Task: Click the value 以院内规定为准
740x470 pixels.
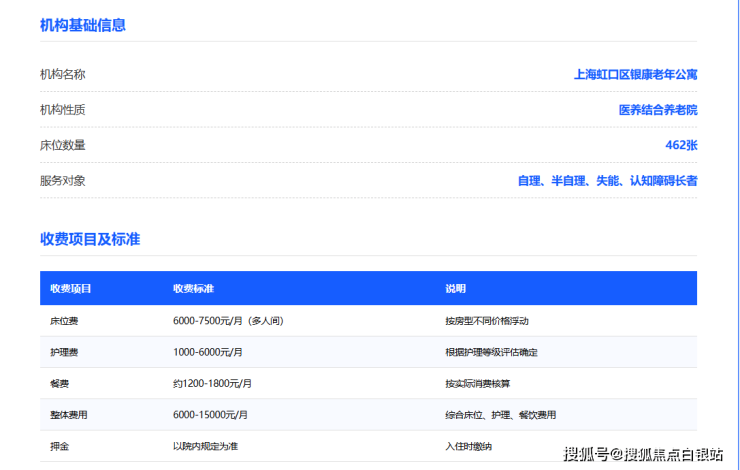Action: pos(205,446)
